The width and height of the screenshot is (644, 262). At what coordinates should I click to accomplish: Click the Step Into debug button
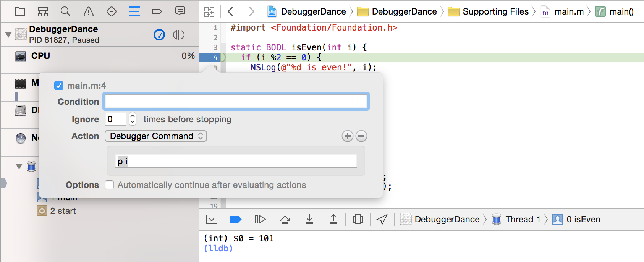click(x=309, y=219)
